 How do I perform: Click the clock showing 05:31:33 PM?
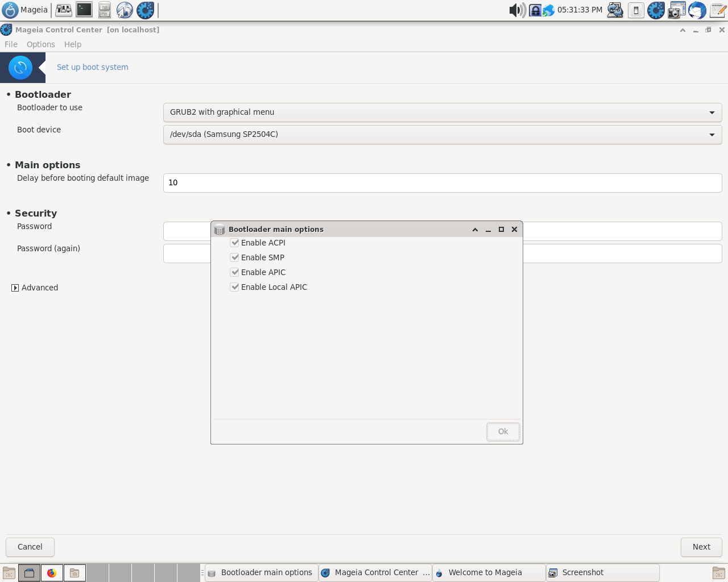580,10
